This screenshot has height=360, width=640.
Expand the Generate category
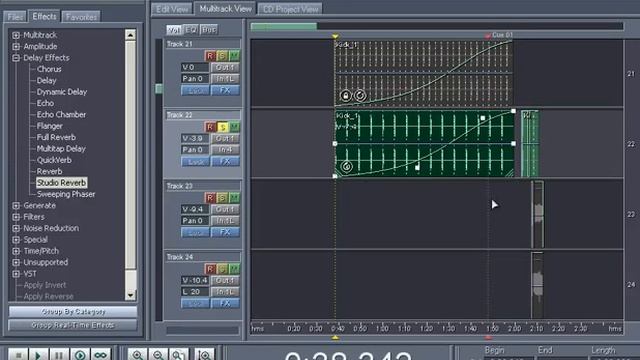point(16,206)
